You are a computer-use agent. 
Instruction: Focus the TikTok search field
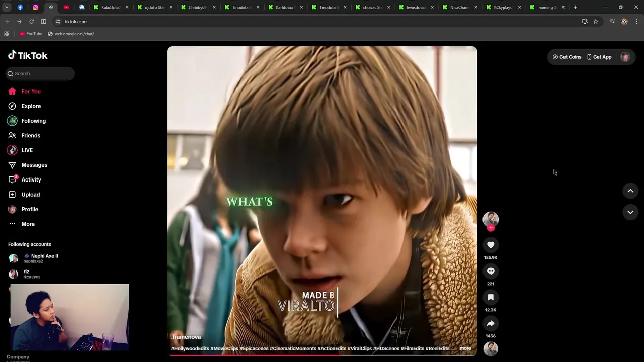[x=40, y=74]
